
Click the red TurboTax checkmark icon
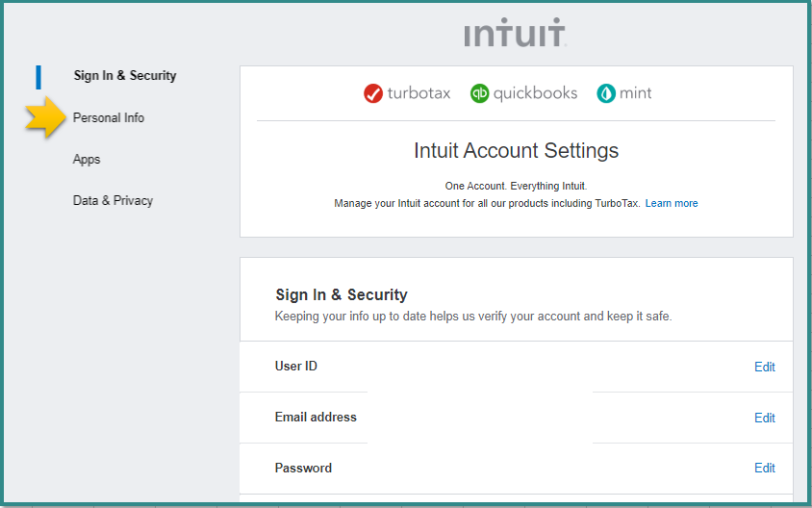pyautogui.click(x=373, y=93)
